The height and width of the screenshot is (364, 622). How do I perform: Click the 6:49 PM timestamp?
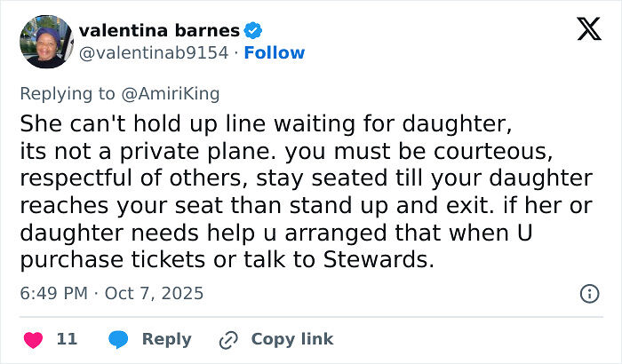pyautogui.click(x=55, y=292)
